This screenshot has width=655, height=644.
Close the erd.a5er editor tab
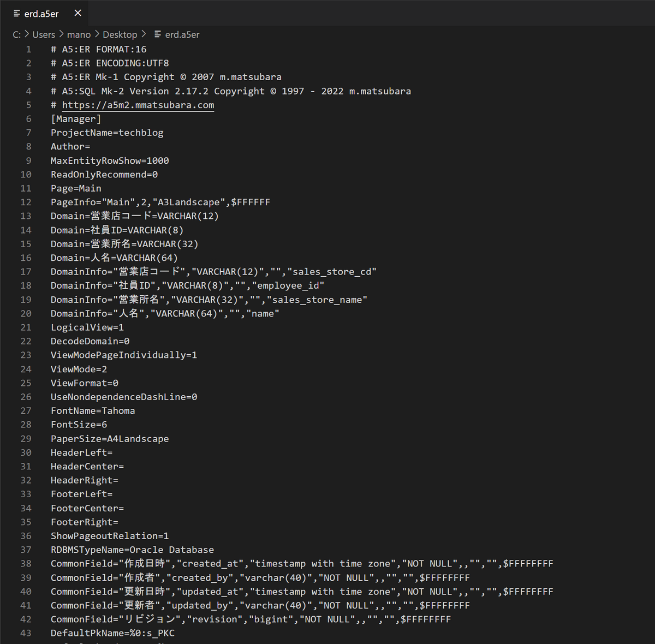(x=78, y=13)
